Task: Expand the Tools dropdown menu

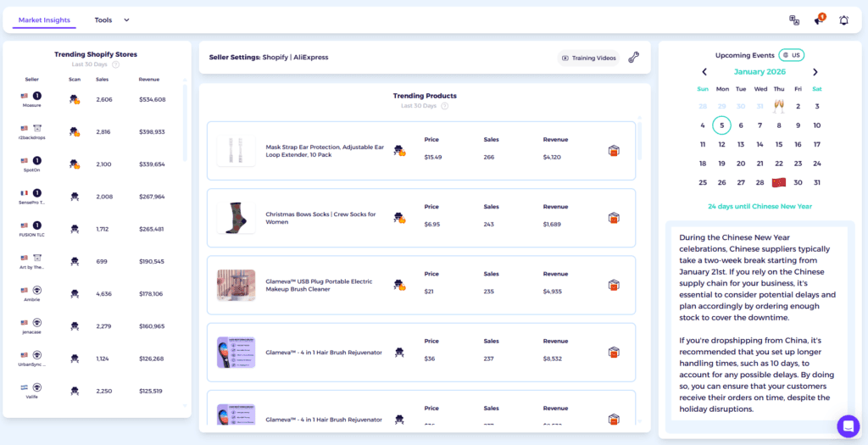Action: pos(111,20)
